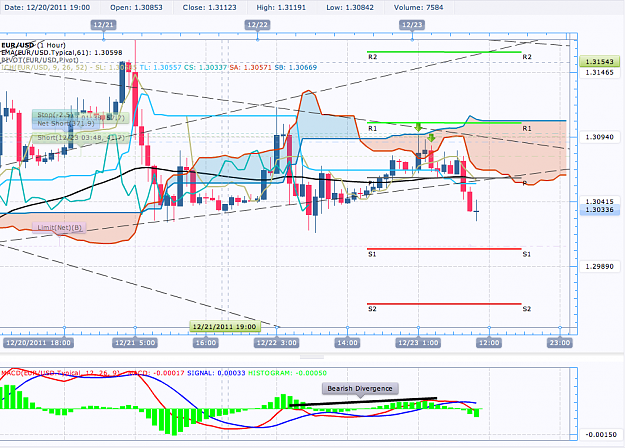Click the 12:00 time axis label
The image size is (625, 448).
click(489, 343)
